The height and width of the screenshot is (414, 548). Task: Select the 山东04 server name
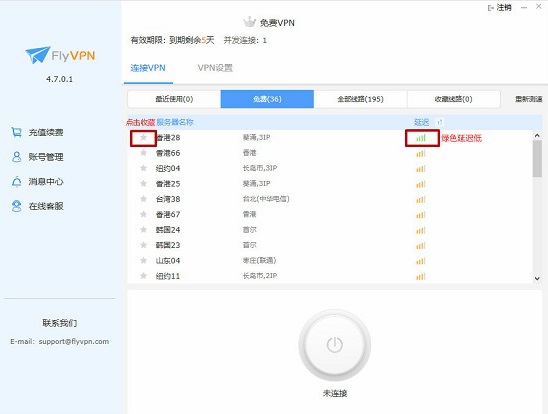(x=168, y=261)
